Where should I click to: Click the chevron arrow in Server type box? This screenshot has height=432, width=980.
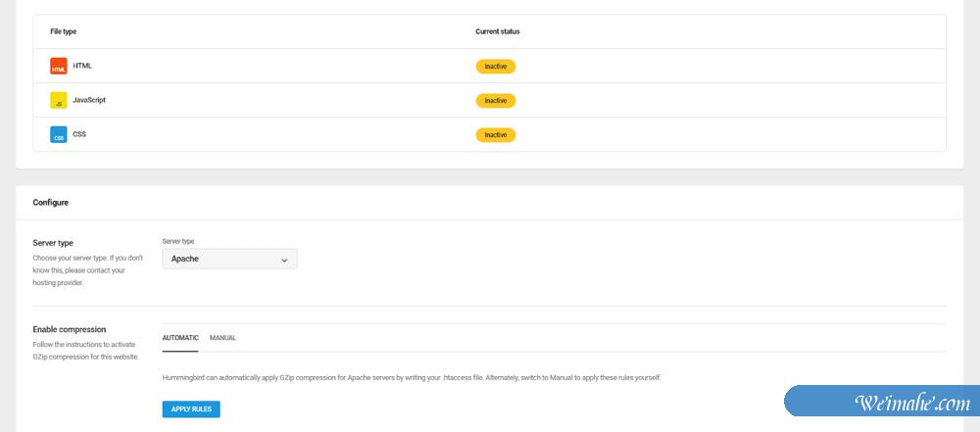(284, 261)
